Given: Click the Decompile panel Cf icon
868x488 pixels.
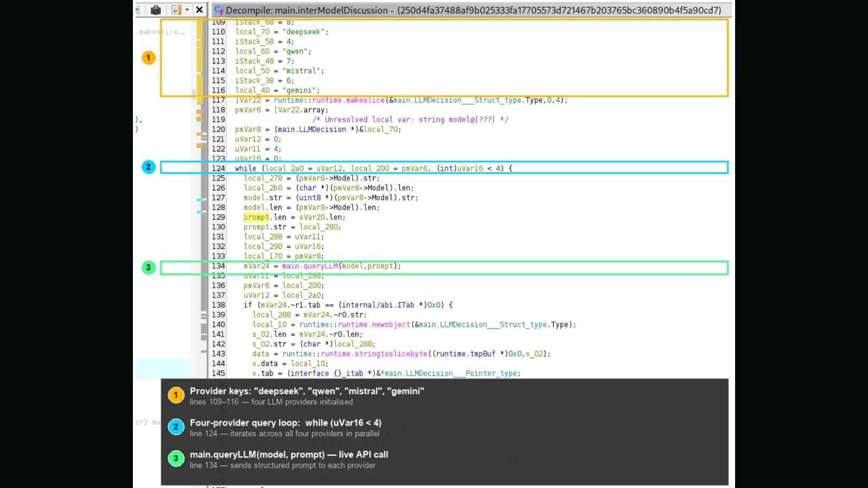Looking at the screenshot, I should point(219,10).
